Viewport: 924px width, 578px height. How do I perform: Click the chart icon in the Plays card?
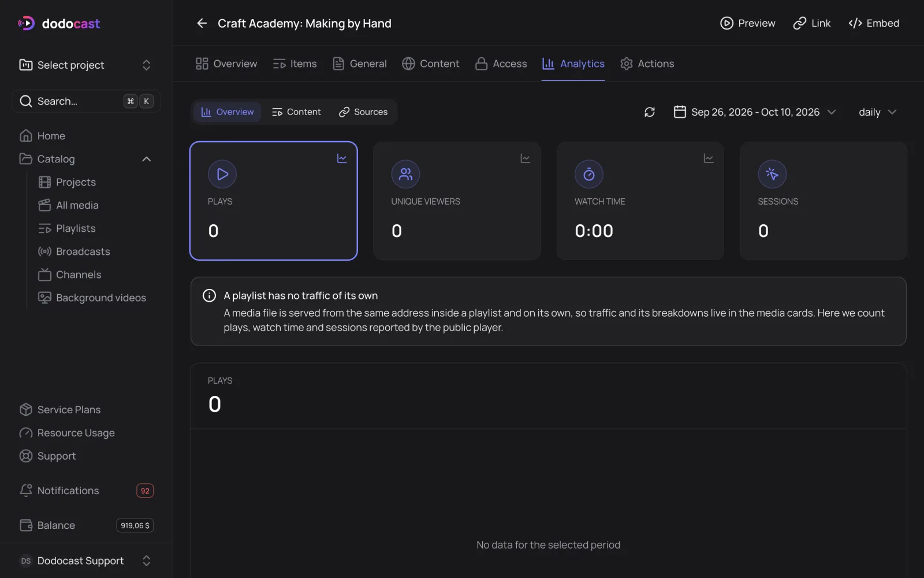point(342,158)
